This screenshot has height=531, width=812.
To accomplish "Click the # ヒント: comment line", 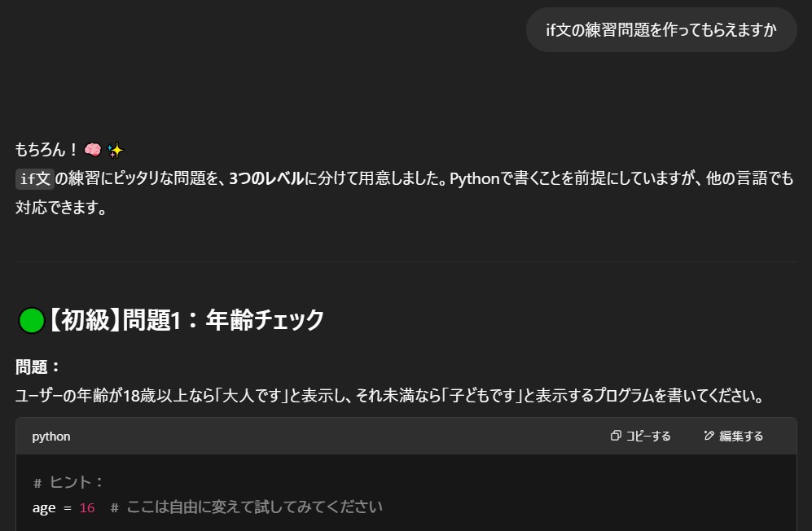I will coord(69,482).
